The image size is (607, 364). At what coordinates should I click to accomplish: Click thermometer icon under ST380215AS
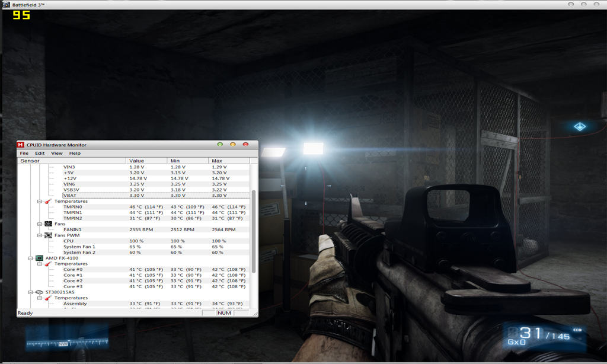(x=48, y=298)
